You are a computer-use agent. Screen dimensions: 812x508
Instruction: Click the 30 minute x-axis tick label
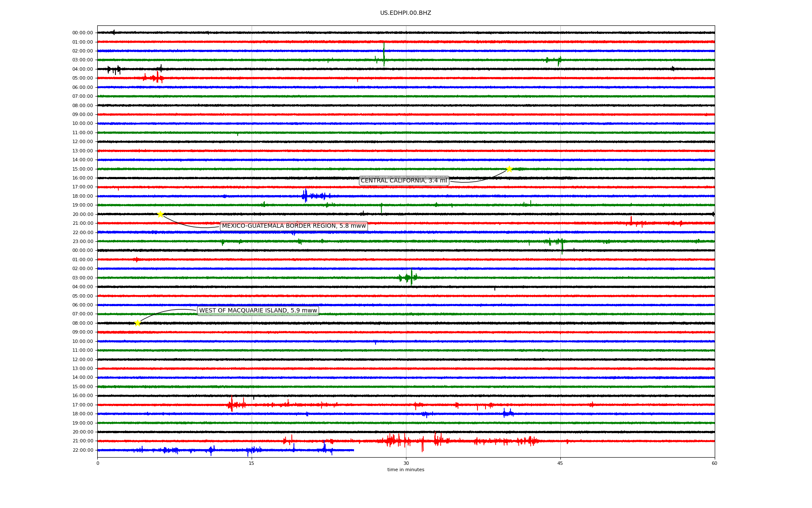point(406,463)
